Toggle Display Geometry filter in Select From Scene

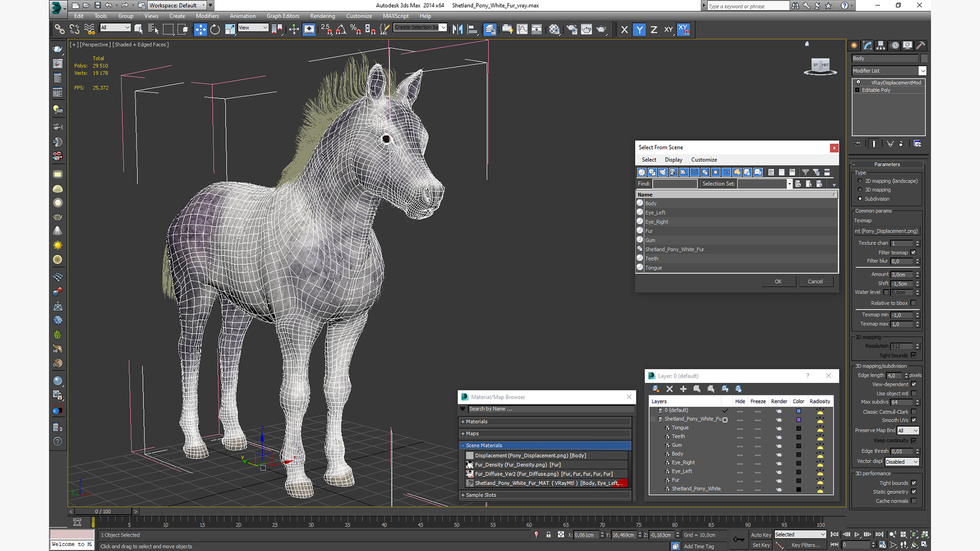642,172
